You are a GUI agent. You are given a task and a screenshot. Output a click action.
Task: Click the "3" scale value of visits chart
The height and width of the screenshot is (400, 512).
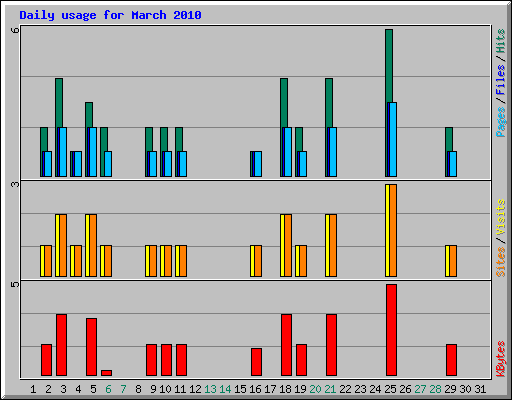[15, 184]
